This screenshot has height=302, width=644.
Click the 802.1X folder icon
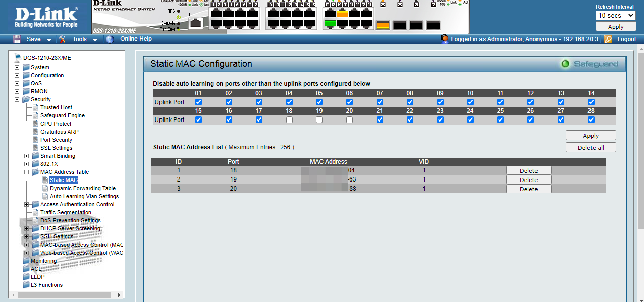(36, 164)
